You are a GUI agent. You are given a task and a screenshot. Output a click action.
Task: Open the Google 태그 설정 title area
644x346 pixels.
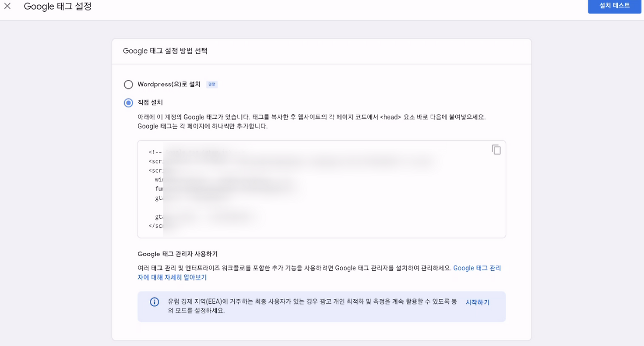tap(57, 6)
